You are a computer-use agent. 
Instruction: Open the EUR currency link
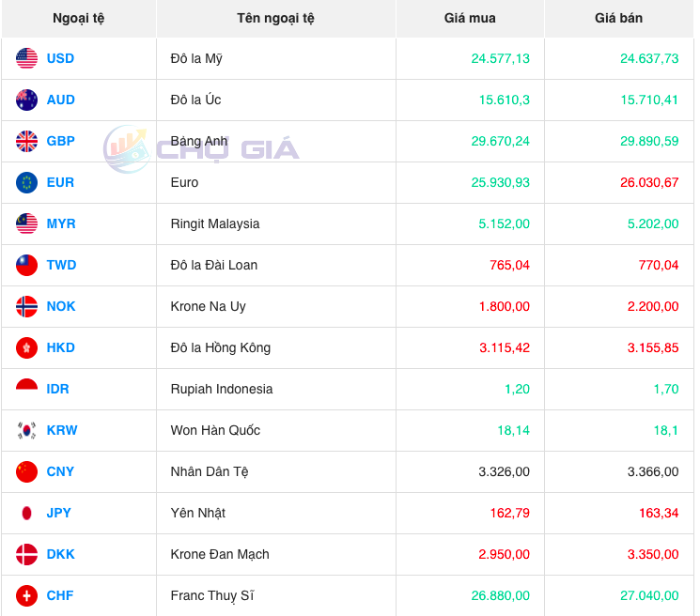(60, 182)
